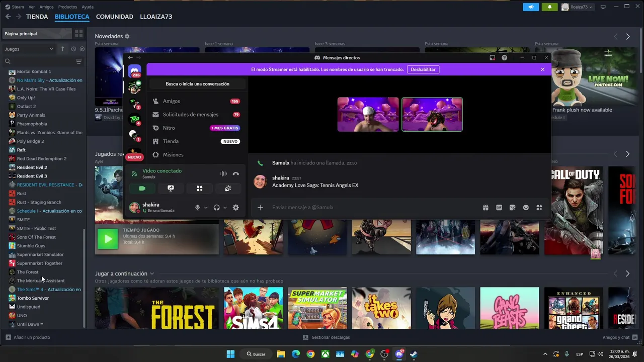Deafen Discord headphones
The image size is (644, 362).
(x=216, y=207)
